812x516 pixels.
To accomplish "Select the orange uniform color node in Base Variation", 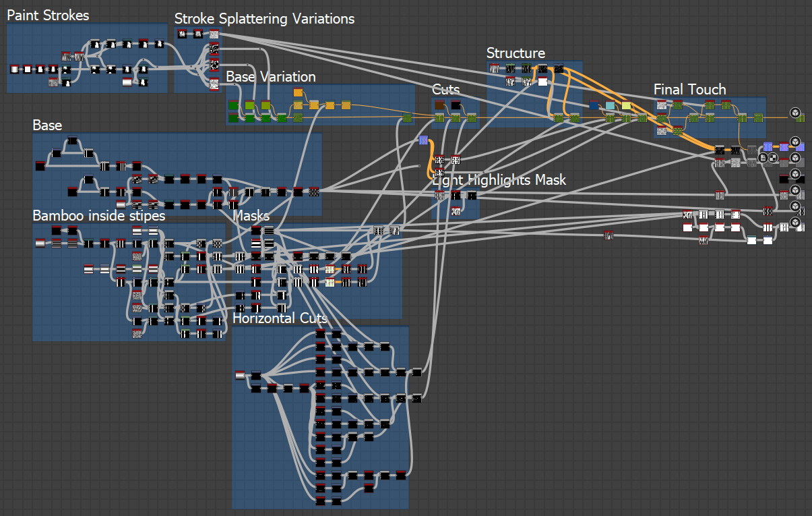I will click(x=298, y=92).
